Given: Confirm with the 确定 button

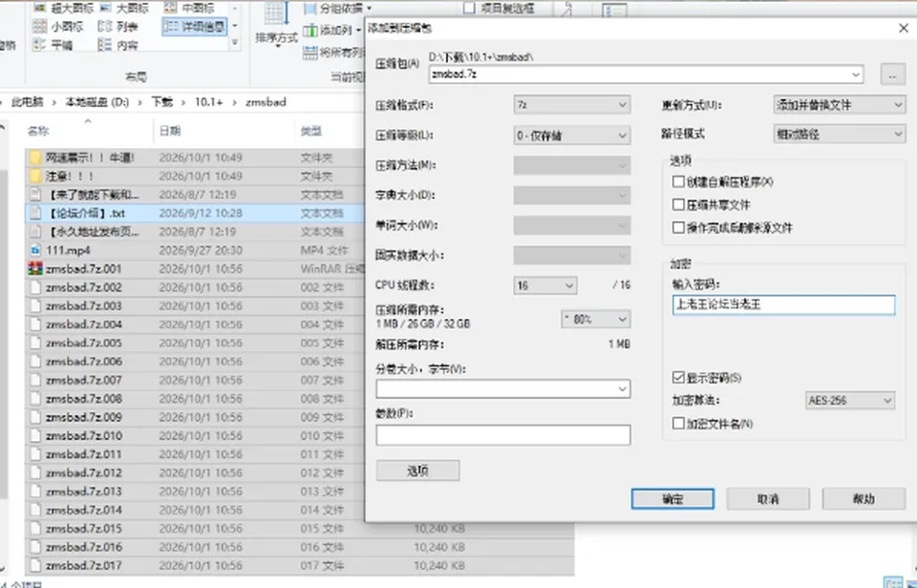Looking at the screenshot, I should [x=672, y=498].
